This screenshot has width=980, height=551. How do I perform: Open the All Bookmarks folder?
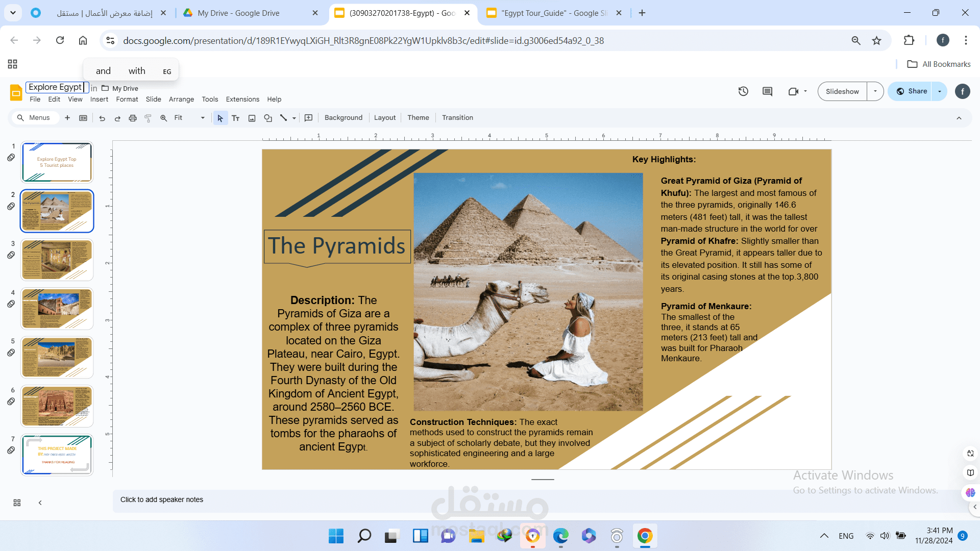[x=939, y=64]
